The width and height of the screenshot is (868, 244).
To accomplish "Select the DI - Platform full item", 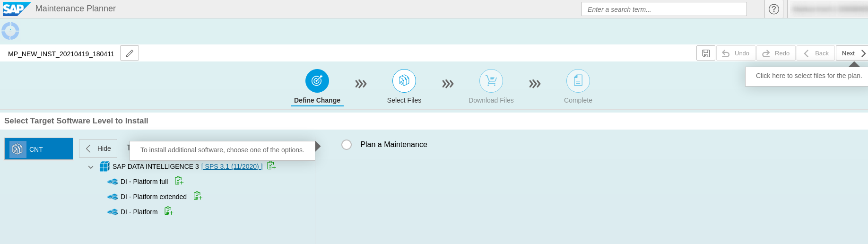I will [144, 182].
